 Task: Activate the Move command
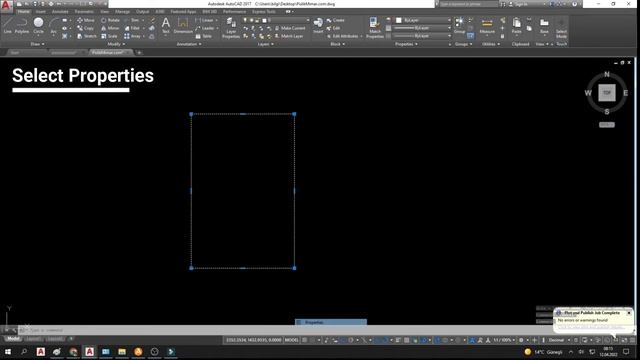(x=86, y=20)
